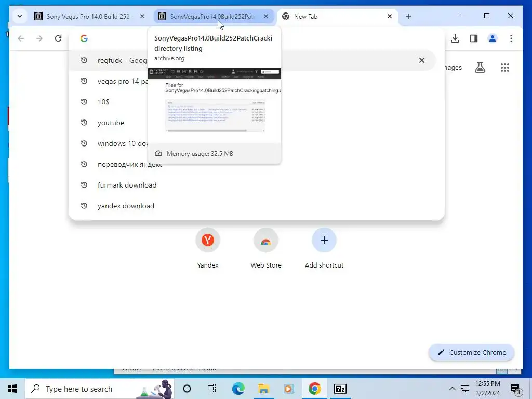Close the New Tab tab
Screen dimensions: 532x399
click(390, 16)
